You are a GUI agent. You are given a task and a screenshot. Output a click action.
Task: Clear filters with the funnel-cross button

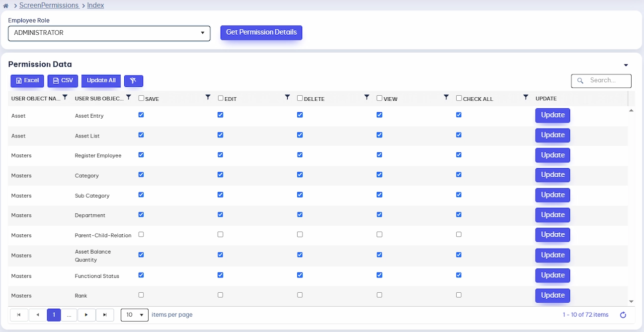(x=134, y=81)
